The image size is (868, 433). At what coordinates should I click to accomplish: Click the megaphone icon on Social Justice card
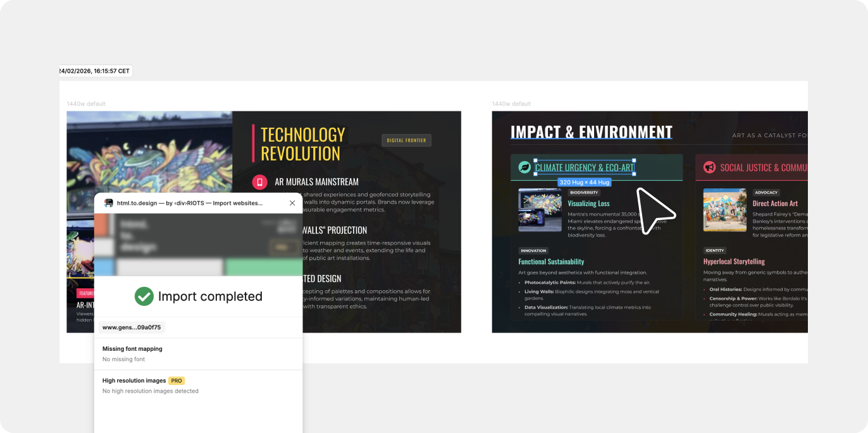pos(711,166)
